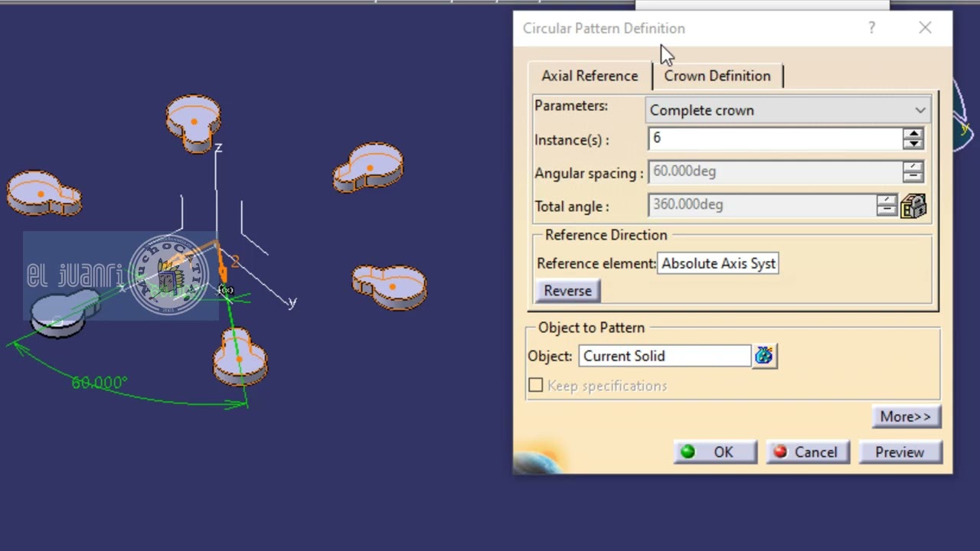
Task: Click the Reference element field
Action: [718, 263]
